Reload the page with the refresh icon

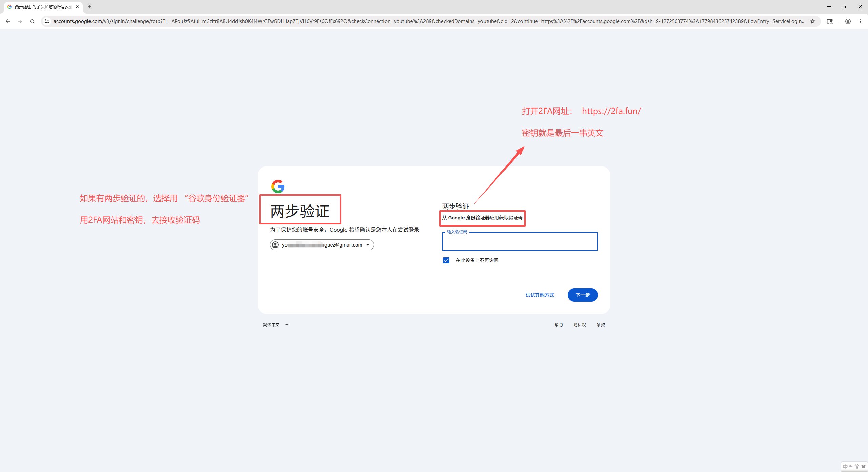point(32,21)
